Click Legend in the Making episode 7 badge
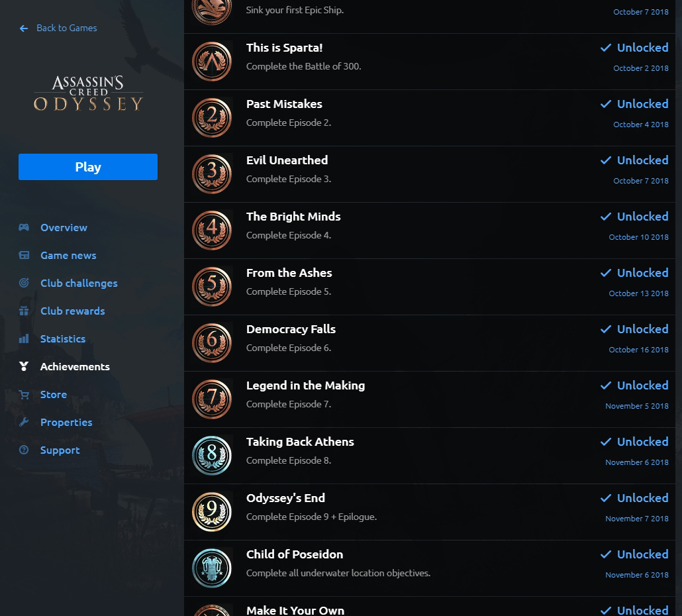Viewport: 682px width, 616px height. click(x=212, y=399)
